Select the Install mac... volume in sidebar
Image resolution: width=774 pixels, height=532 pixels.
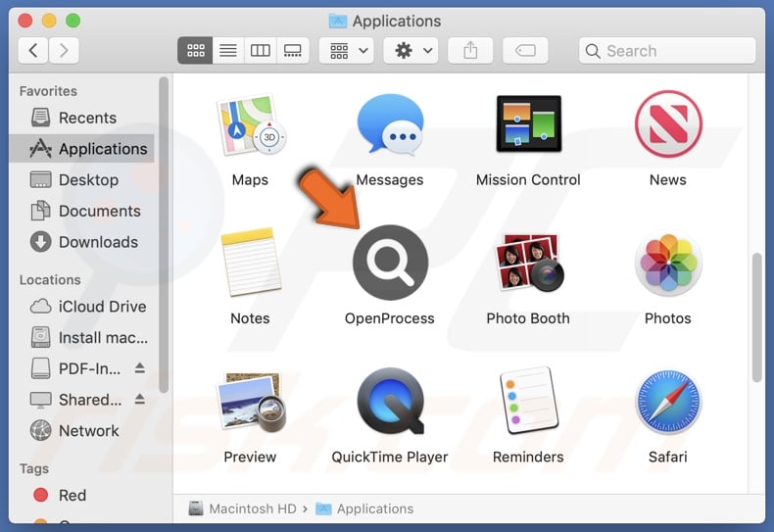[x=81, y=338]
